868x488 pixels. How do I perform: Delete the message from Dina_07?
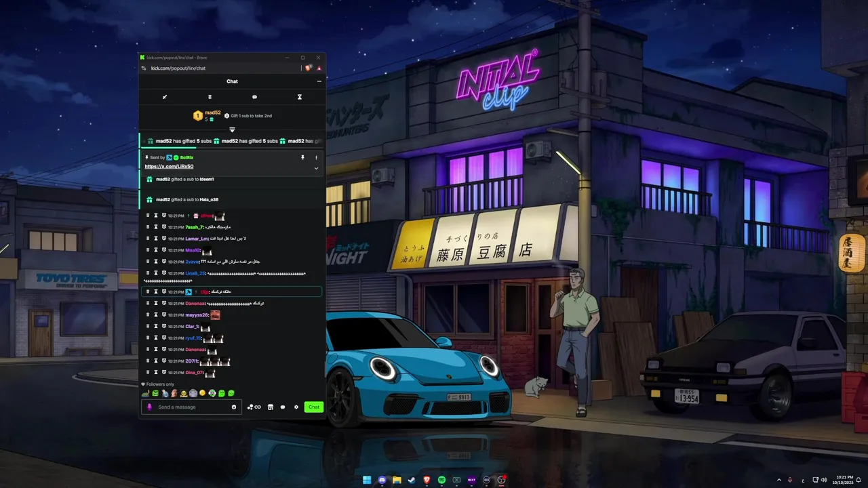[148, 373]
